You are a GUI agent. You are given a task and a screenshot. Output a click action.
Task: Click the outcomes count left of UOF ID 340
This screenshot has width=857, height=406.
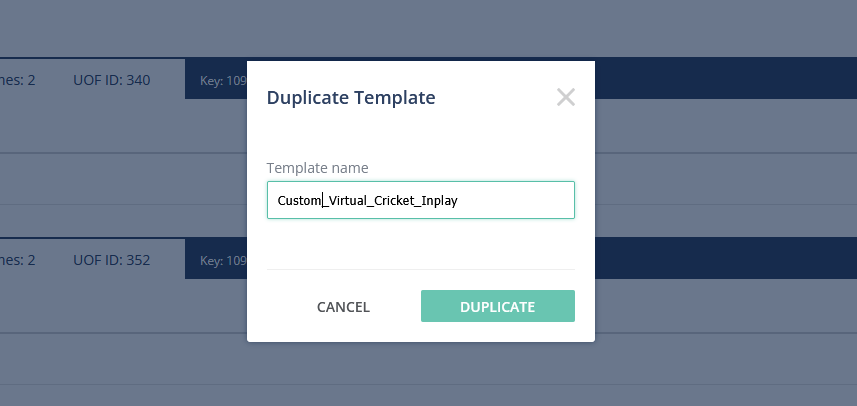point(18,80)
